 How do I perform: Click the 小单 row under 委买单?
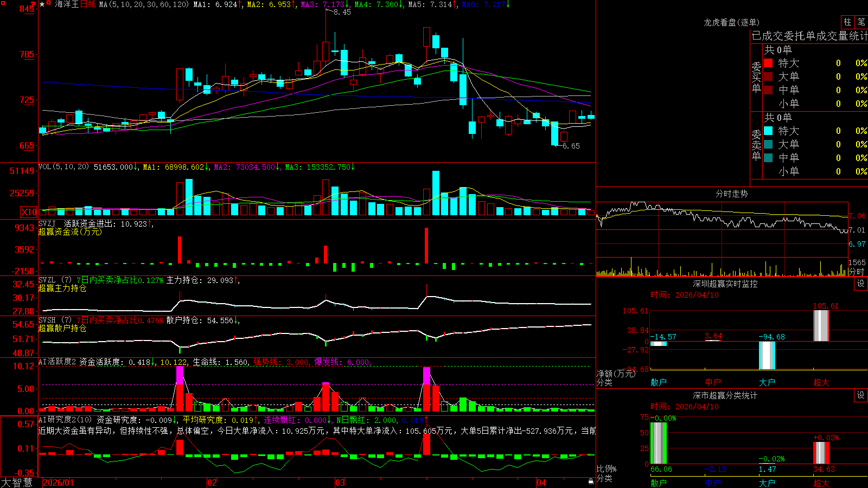tap(815, 104)
